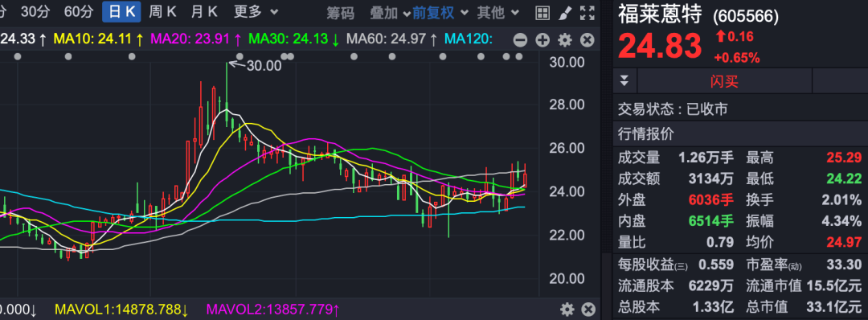Click the 最低 value 24.22
Screen dimensions: 868x320
(844, 178)
